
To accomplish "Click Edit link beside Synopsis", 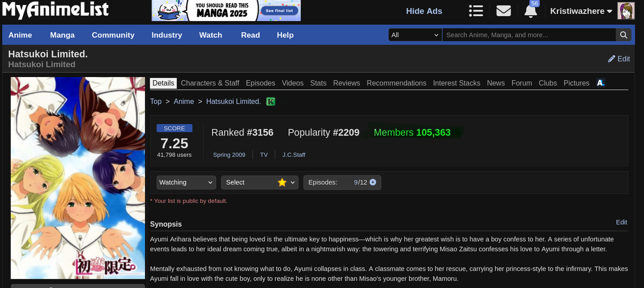I will [622, 222].
